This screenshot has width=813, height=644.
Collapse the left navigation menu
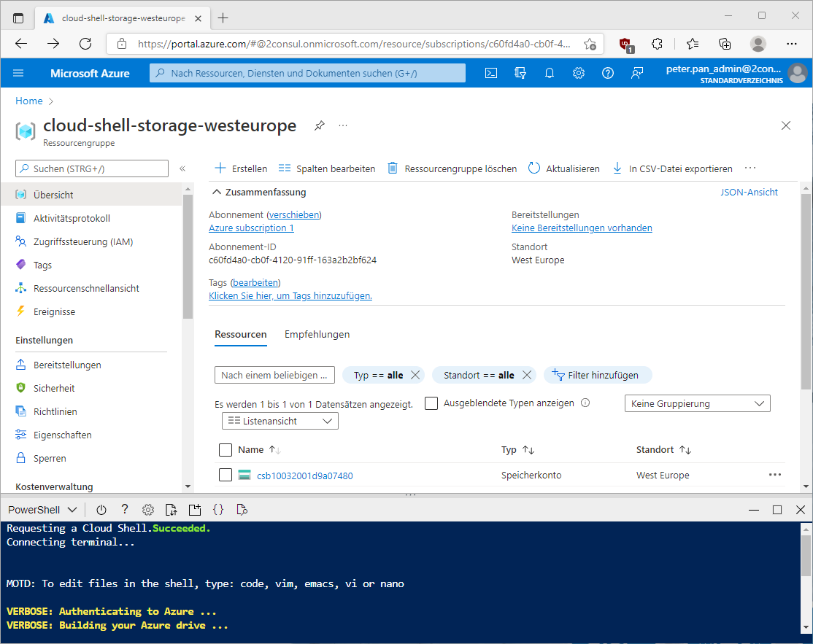click(182, 168)
